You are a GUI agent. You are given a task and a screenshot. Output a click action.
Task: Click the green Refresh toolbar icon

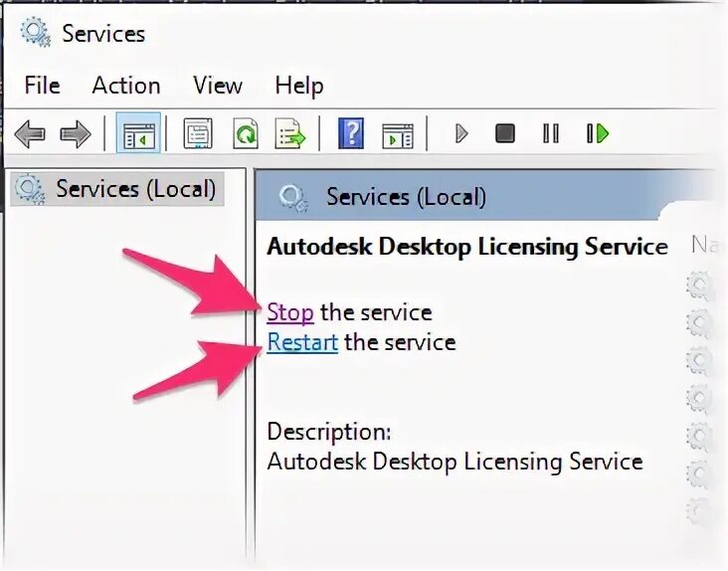click(245, 133)
